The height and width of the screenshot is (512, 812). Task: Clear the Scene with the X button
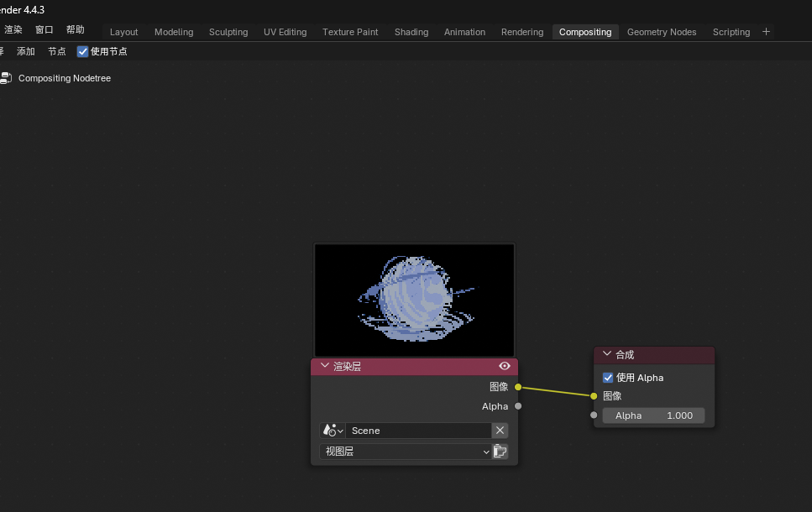(500, 431)
